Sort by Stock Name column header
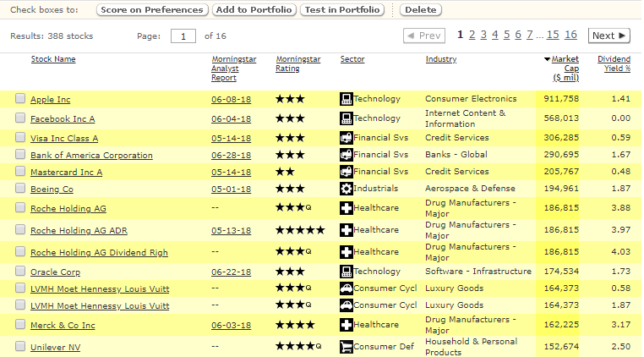Screen dimensions: 644x357 [x=53, y=59]
